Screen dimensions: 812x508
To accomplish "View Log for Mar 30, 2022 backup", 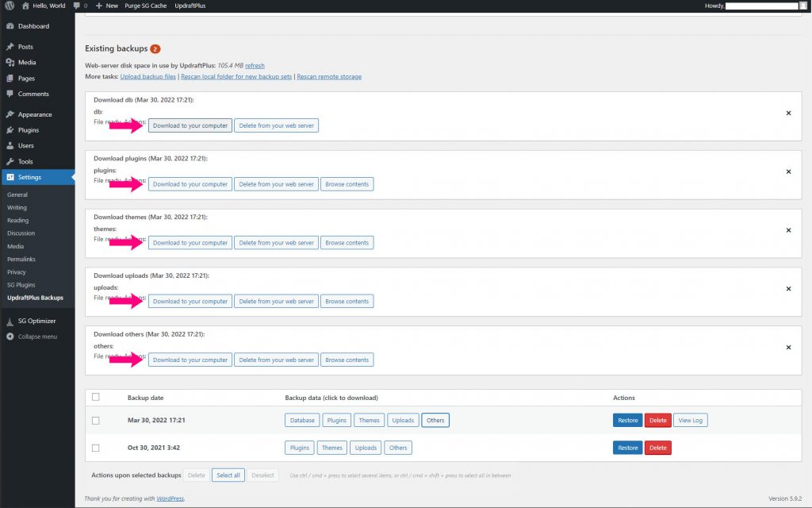I will 691,421.
